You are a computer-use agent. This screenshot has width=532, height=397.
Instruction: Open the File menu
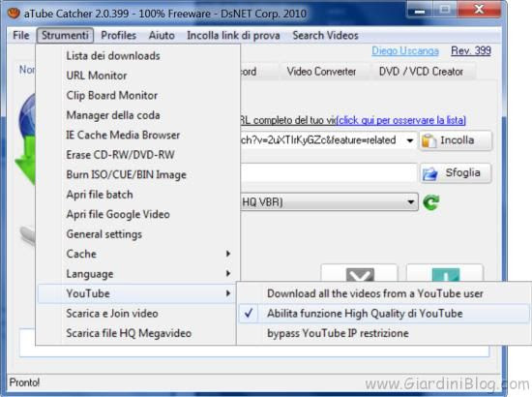click(21, 35)
